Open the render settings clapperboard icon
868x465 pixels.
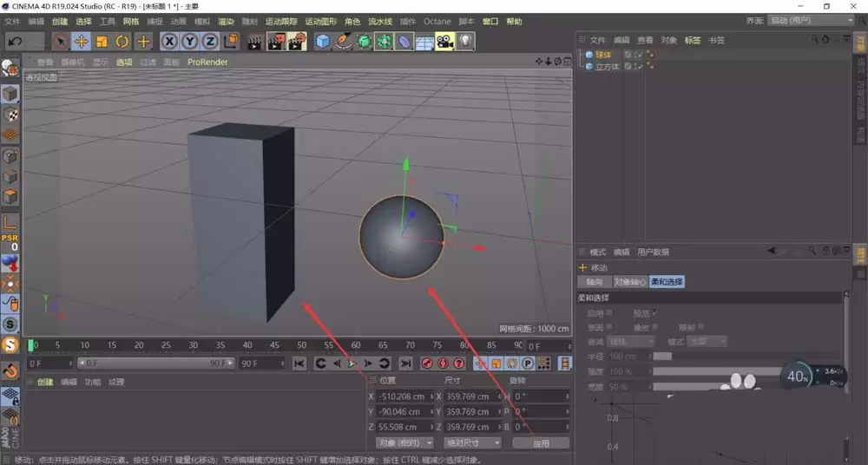tap(297, 41)
